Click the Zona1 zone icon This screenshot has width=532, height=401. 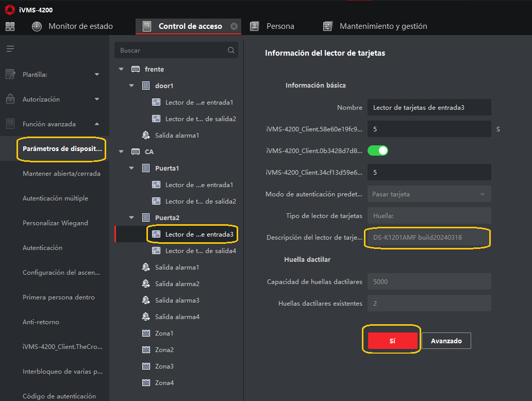[x=146, y=333]
